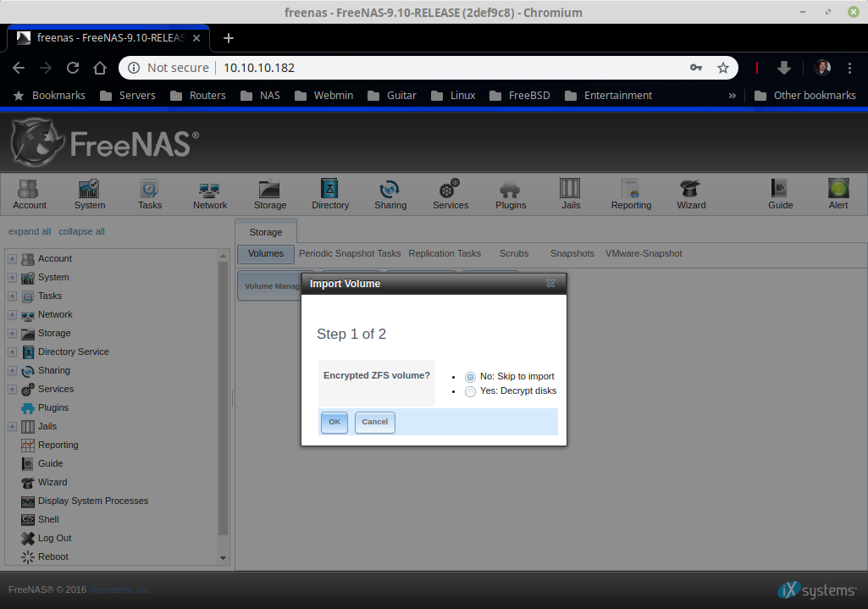Viewport: 868px width, 609px height.
Task: Expand System tree node
Action: [12, 277]
